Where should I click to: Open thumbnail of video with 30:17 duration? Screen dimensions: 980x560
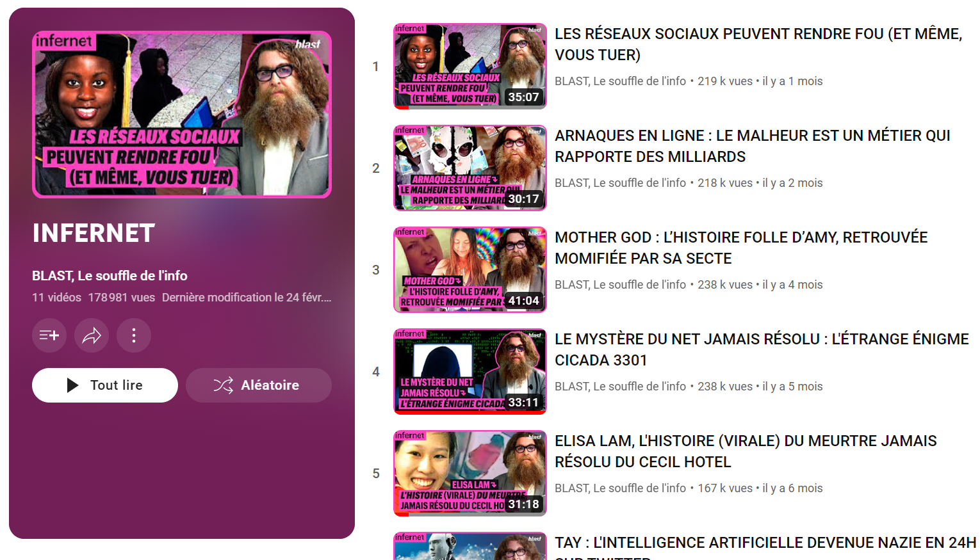click(470, 168)
